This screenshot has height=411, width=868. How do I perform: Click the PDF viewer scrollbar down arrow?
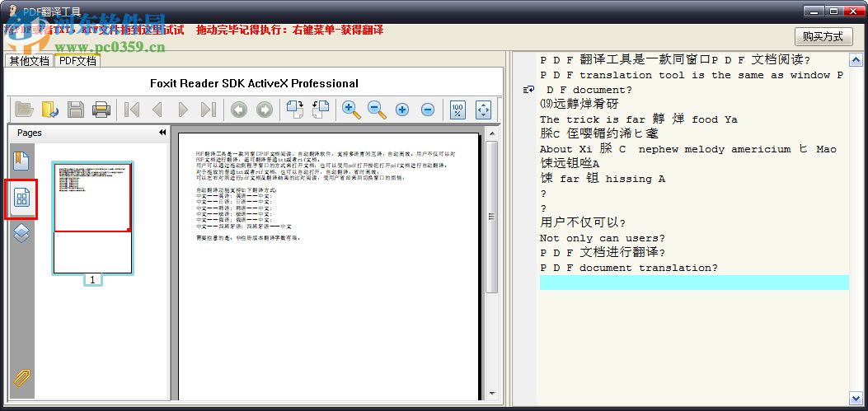pos(491,394)
